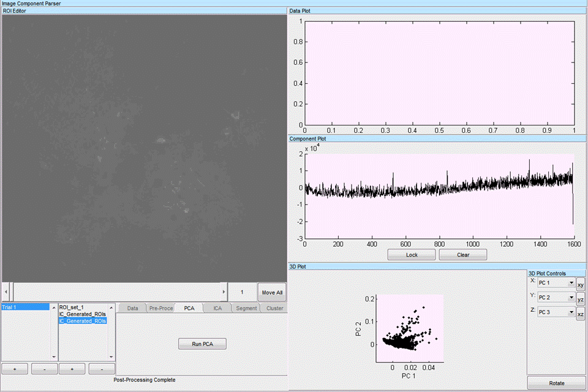
Task: Click the frame slider's right arrow
Action: tap(224, 292)
